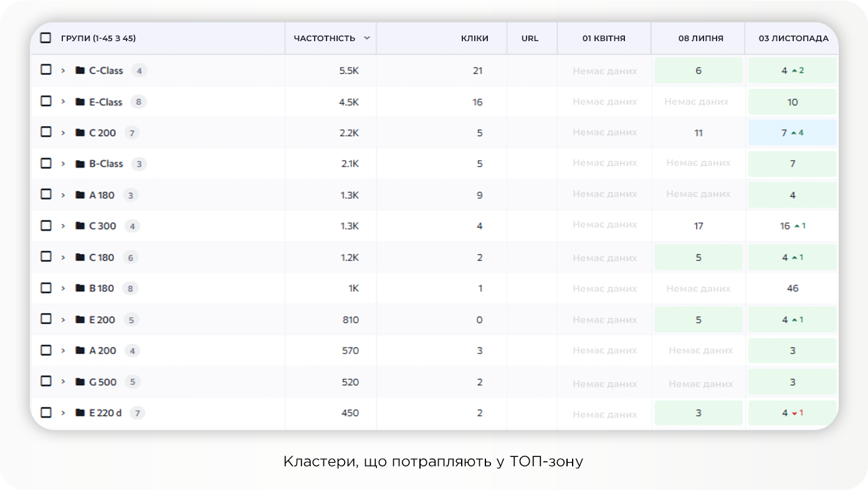Click the 03 Листопада column header

793,38
